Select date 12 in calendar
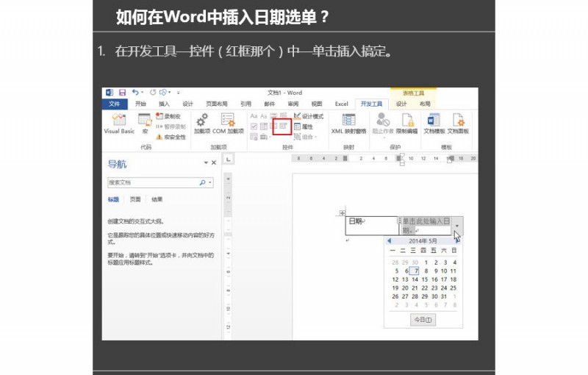The height and width of the screenshot is (375, 588). (x=395, y=279)
